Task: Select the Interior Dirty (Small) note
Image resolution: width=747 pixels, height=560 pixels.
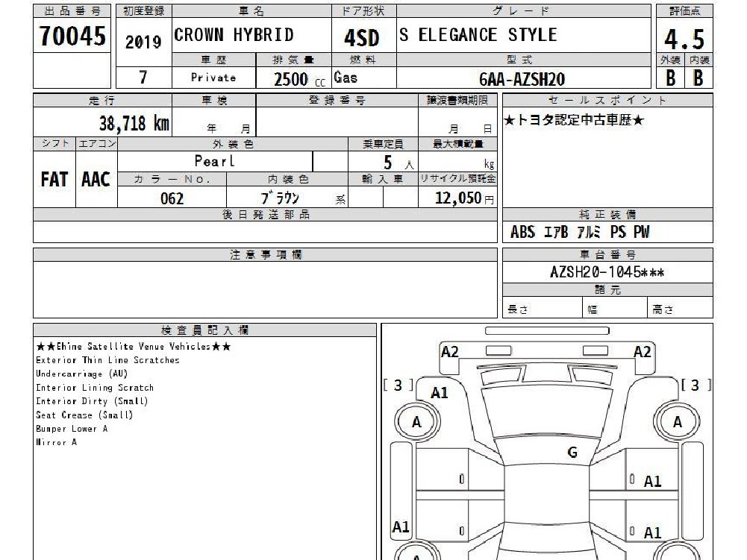Action: coord(92,401)
